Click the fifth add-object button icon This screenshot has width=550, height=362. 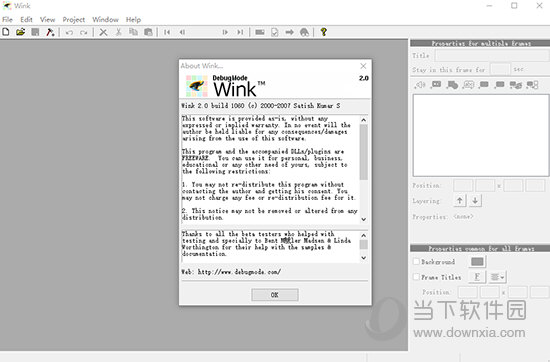tap(484, 85)
